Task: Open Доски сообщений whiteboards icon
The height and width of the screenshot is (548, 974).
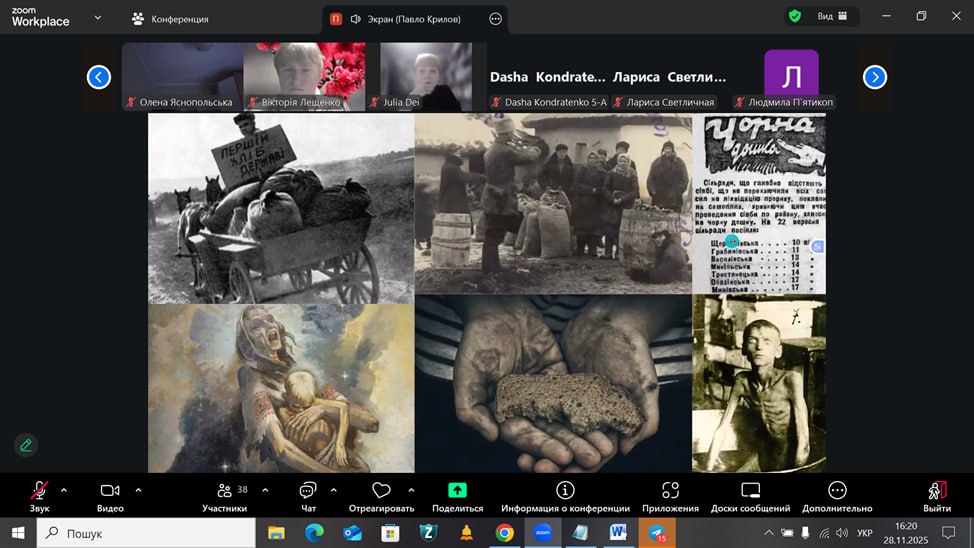Action: click(751, 490)
